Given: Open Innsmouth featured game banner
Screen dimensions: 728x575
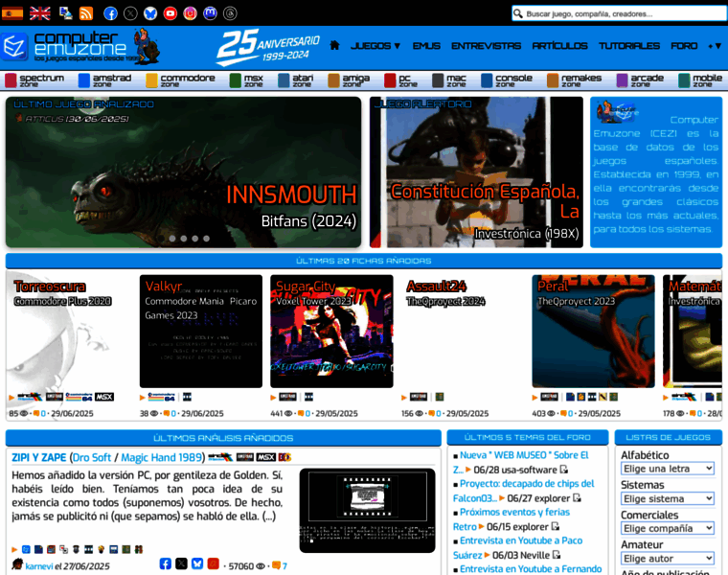Looking at the screenshot, I should pos(183,172).
